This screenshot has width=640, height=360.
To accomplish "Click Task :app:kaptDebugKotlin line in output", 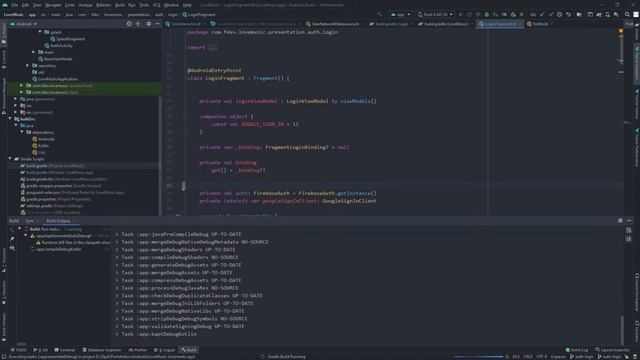I will [x=156, y=334].
